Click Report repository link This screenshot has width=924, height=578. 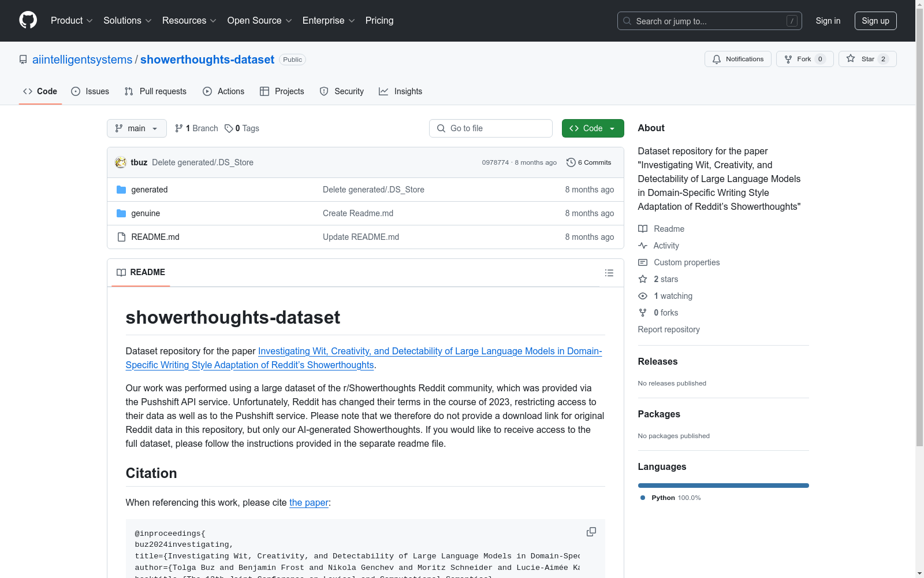coord(669,329)
